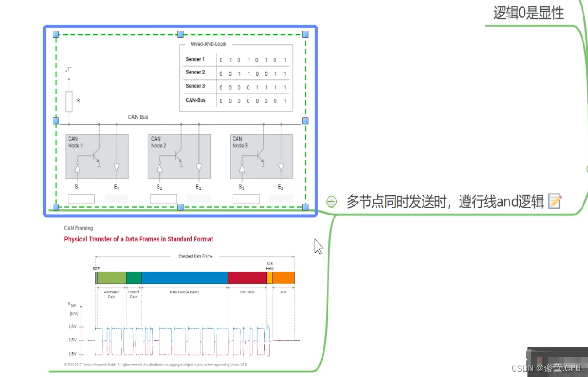588x377 pixels.
Task: Select the S2 receiver triangle symbol
Action: [159, 168]
